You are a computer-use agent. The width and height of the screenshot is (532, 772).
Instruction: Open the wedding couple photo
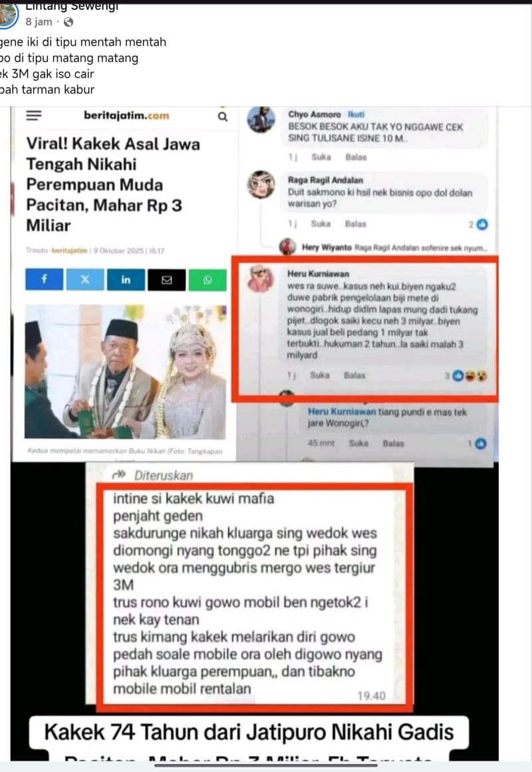(126, 372)
